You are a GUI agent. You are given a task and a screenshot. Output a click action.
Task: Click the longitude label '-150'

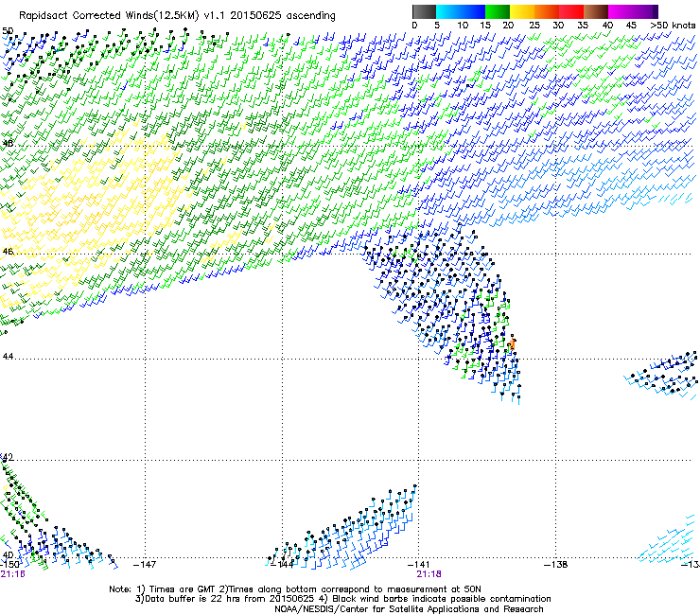(9, 565)
